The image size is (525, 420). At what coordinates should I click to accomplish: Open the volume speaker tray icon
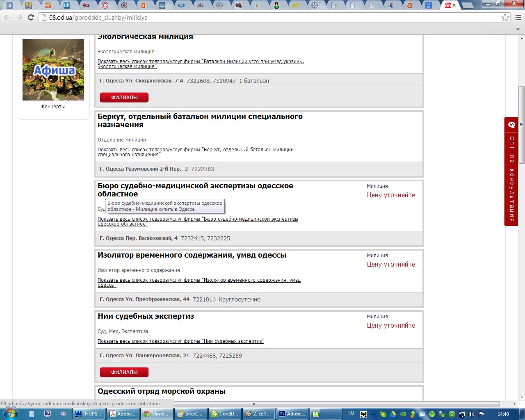pos(471,414)
